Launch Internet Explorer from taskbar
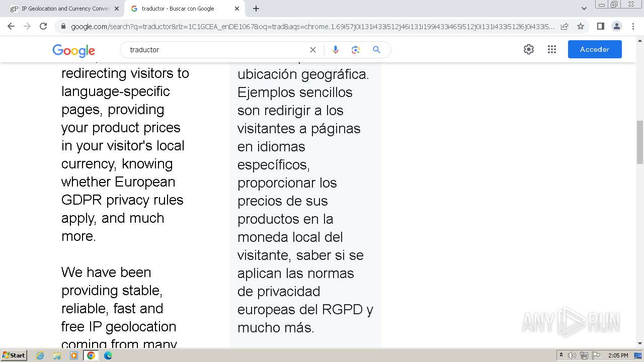Viewport: 644px width, 362px height. tap(40, 355)
